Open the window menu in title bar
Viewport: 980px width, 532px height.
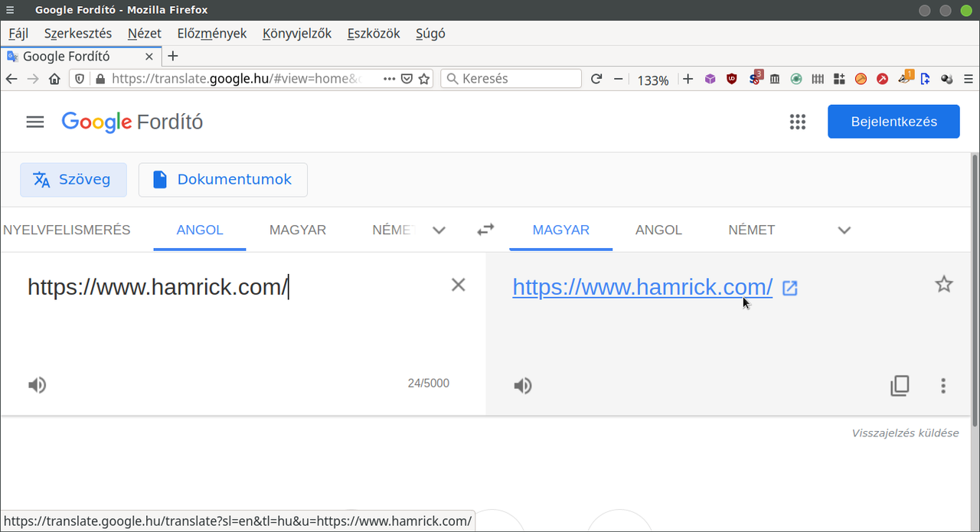coord(9,10)
